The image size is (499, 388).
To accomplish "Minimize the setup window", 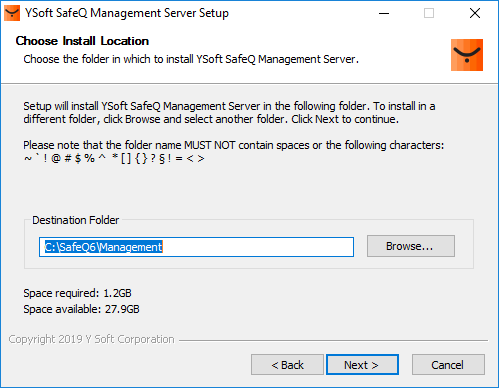I will [384, 13].
